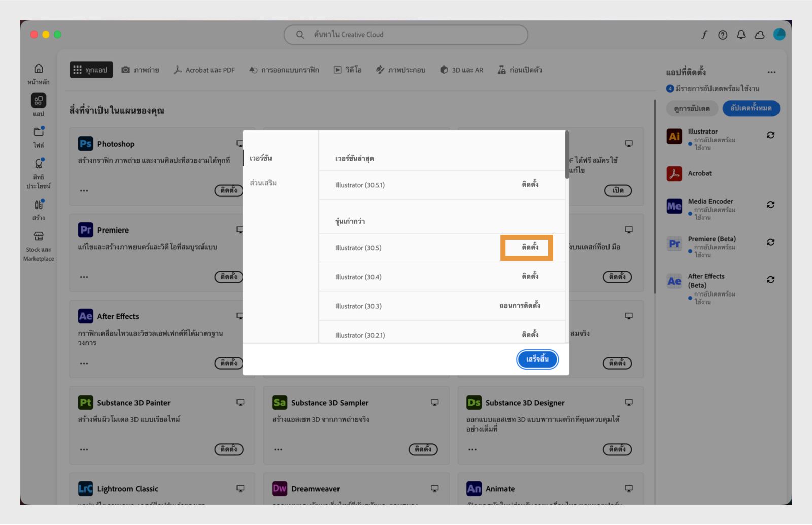The height and width of the screenshot is (525, 812).
Task: Click the Premiere Pr card icon
Action: 85,230
